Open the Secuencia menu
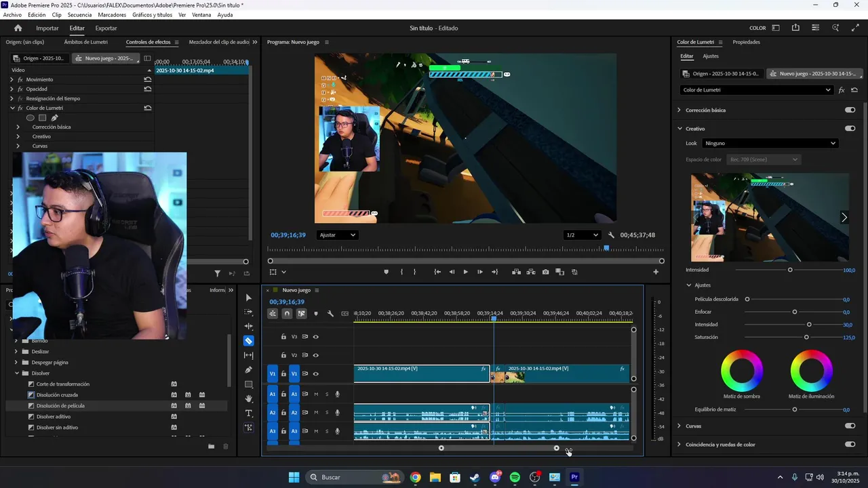Viewport: 868px width, 488px height. click(x=79, y=15)
